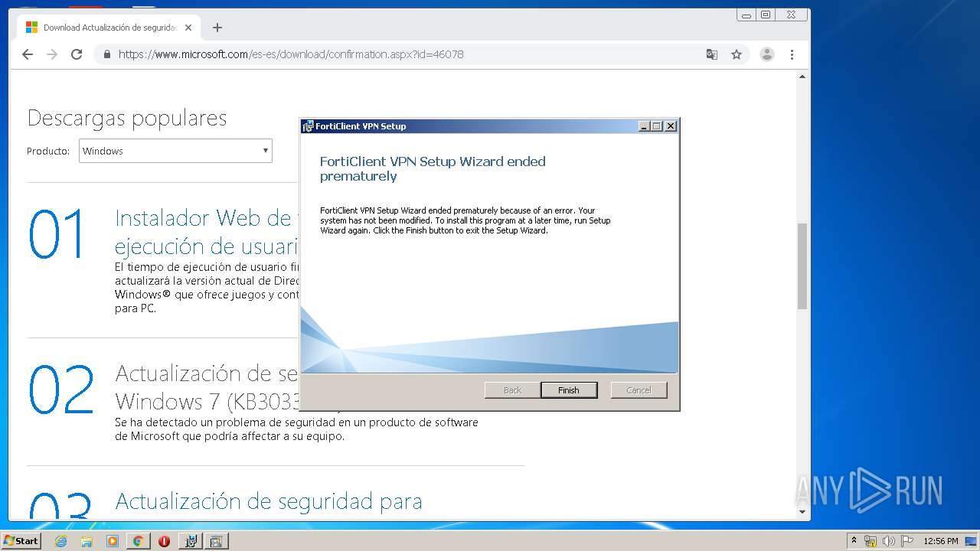Screen dimensions: 980x551
Task: Close the Download Actualización tab
Action: point(188,28)
